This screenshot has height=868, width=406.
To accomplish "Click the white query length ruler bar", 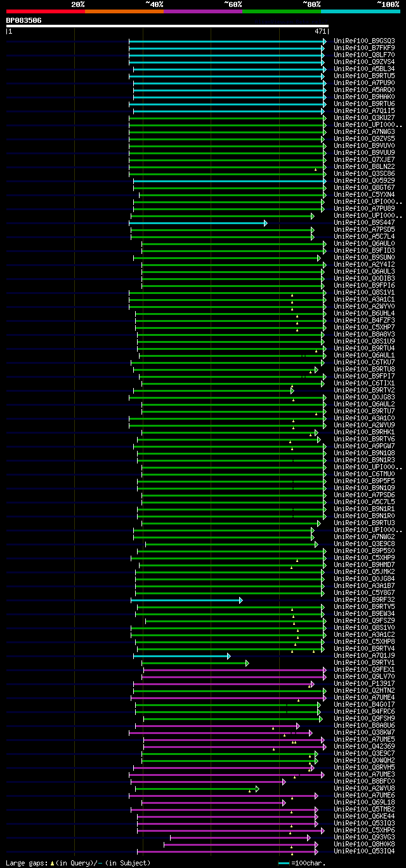I will 167,26.
